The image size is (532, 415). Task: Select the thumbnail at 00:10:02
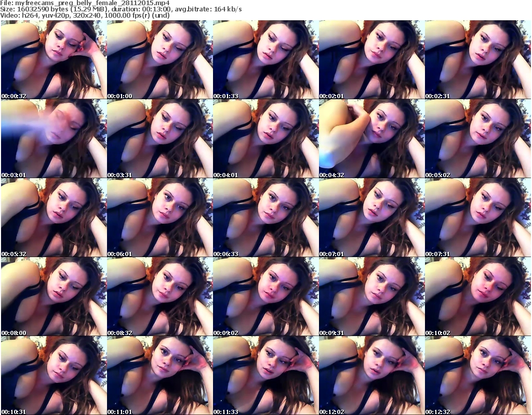click(x=478, y=297)
